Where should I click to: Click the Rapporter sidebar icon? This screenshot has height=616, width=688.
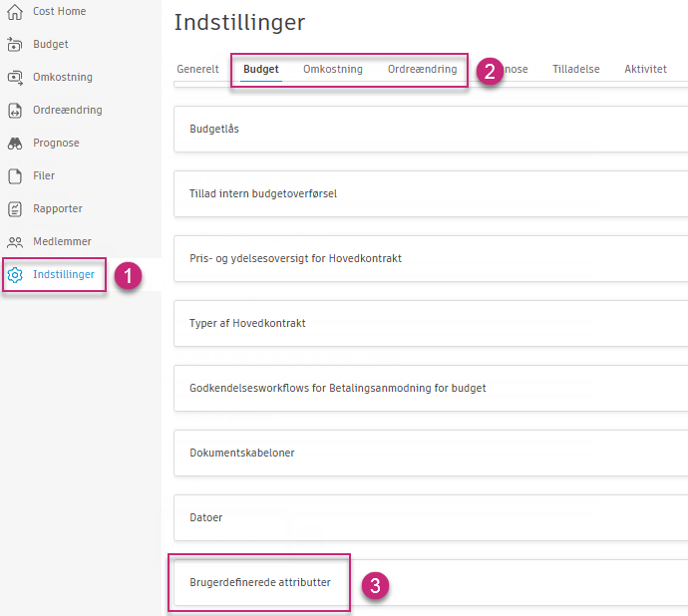pos(15,209)
